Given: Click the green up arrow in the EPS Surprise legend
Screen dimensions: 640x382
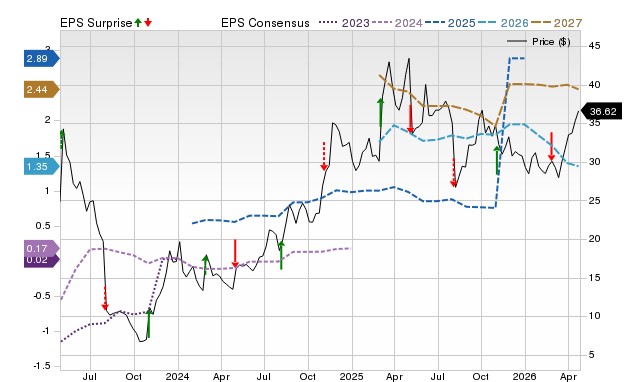Looking at the screenshot, I should (138, 23).
